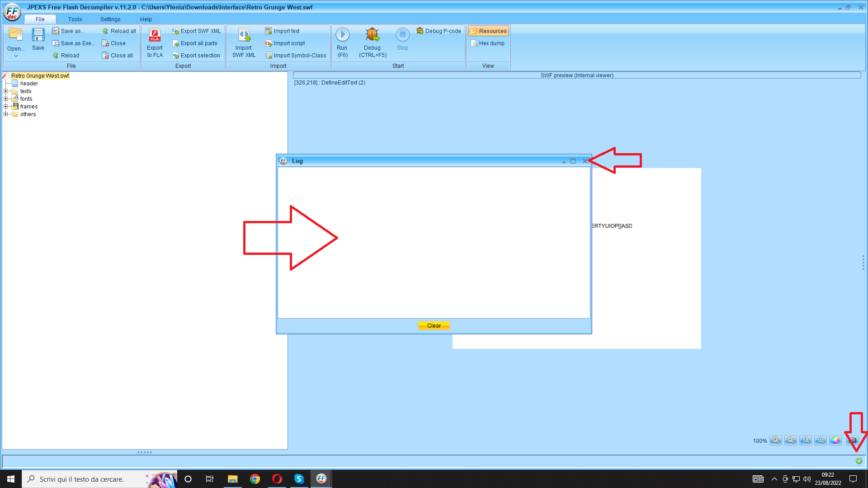This screenshot has height=488, width=868.
Task: Select the fonts tree label
Action: [26, 99]
